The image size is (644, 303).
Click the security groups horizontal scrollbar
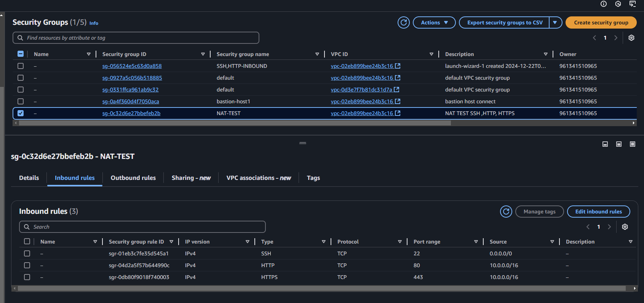tap(235, 123)
